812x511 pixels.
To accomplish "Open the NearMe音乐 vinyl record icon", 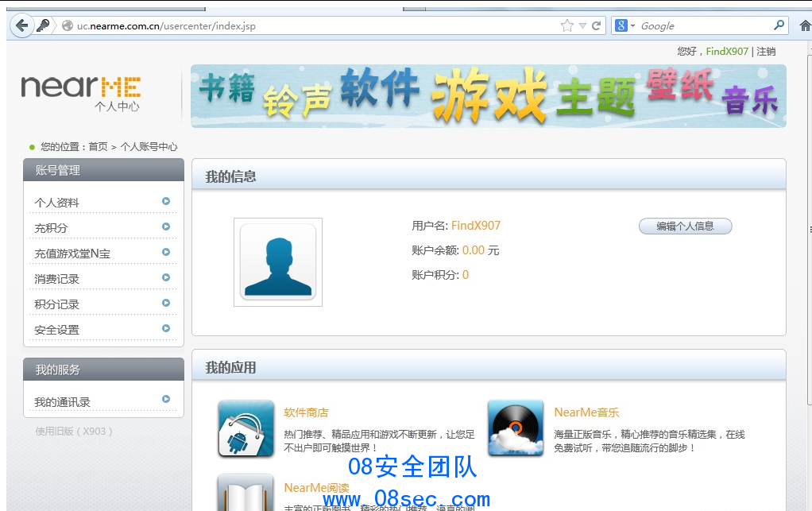I will point(516,428).
